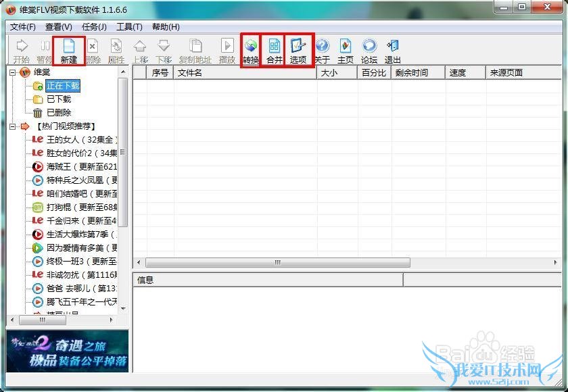The height and width of the screenshot is (392, 568).
Task: Select 已删除 trash item in tree
Action: [59, 113]
